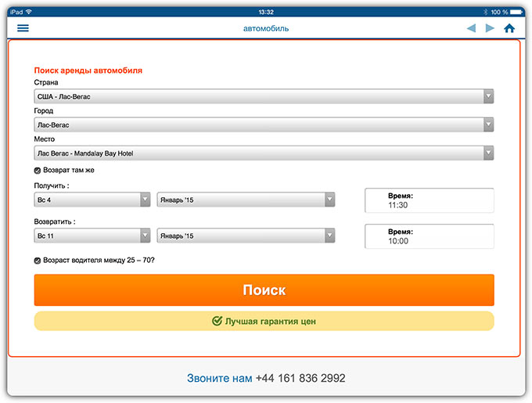Open the Место pickup location dropdown
532x403 pixels.
coord(264,153)
